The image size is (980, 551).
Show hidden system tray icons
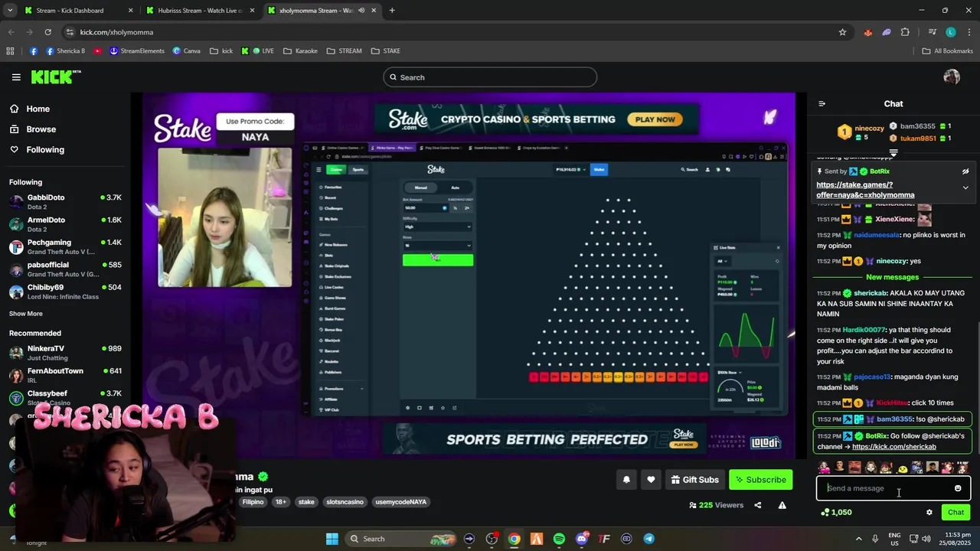tap(858, 539)
